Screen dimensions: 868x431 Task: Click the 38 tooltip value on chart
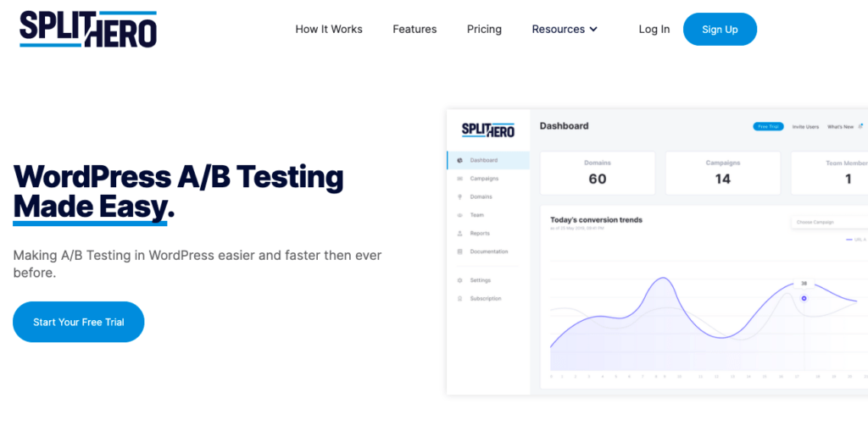tap(804, 284)
